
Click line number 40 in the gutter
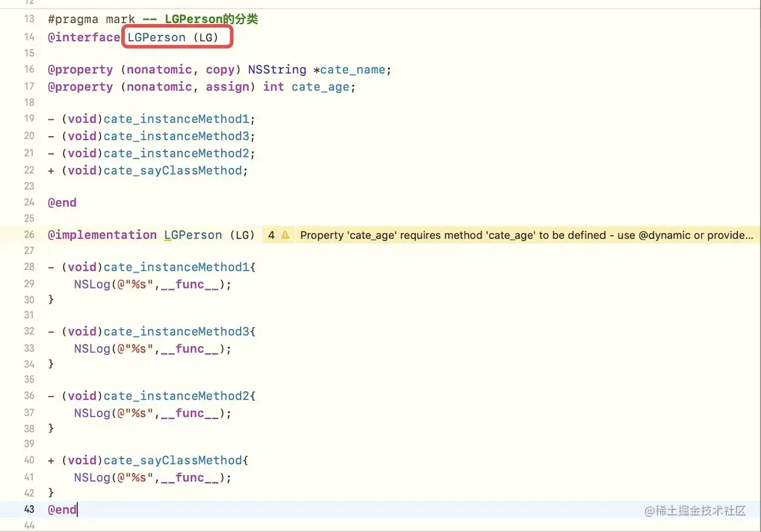tap(29, 460)
